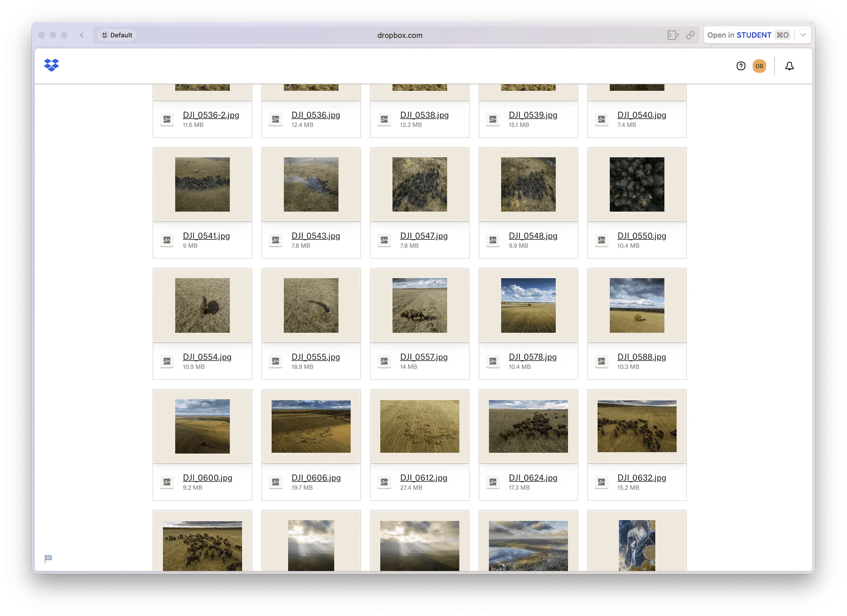Click the device share icon in address bar
847x616 pixels.
[672, 35]
